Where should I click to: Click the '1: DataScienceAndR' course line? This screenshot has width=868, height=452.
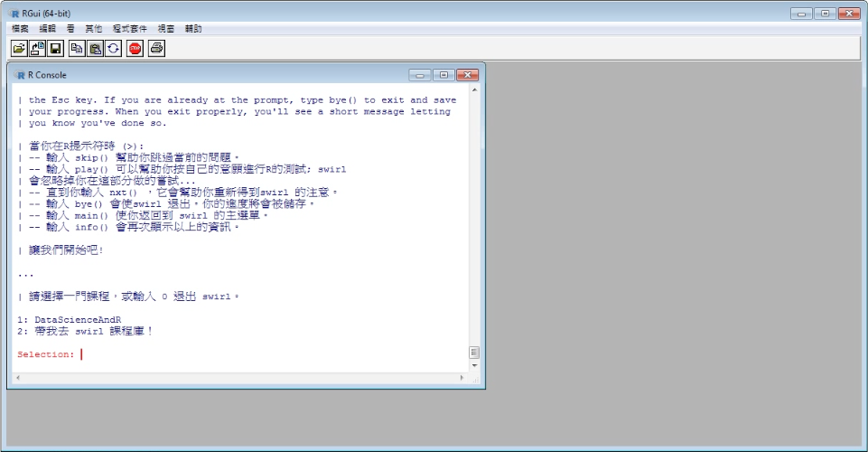[70, 320]
